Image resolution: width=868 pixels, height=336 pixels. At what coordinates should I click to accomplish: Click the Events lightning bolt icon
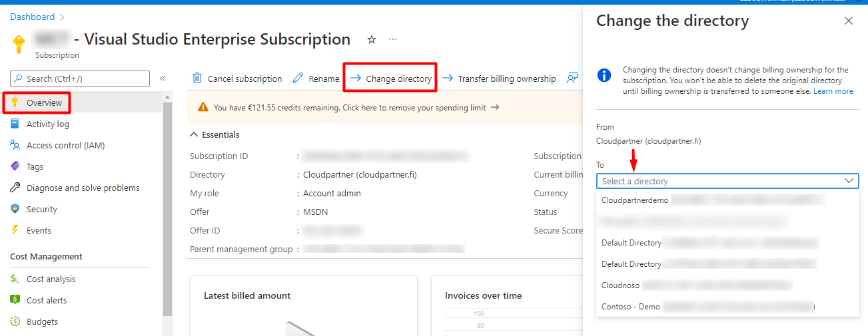pyautogui.click(x=15, y=231)
